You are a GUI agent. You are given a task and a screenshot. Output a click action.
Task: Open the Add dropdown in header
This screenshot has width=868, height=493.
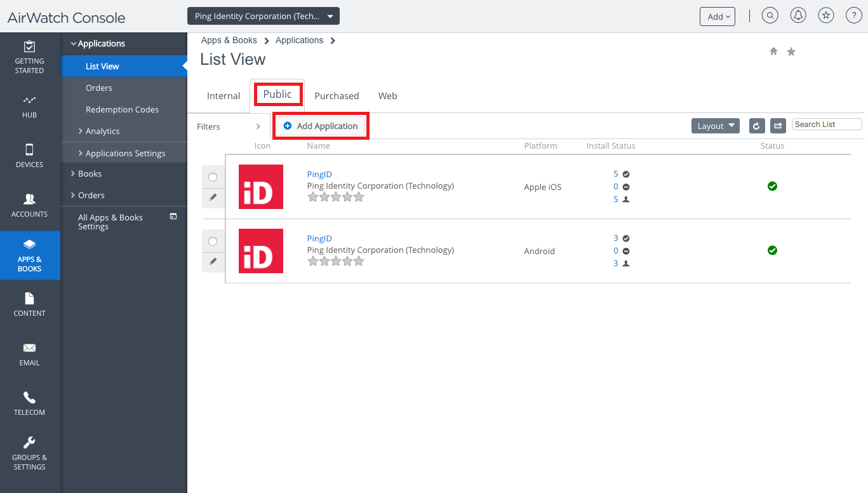tap(717, 17)
